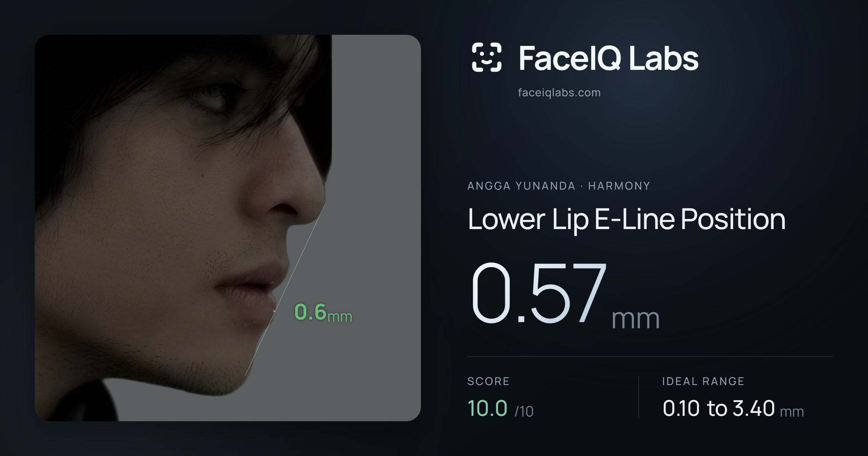868x456 pixels.
Task: Click the SCORE label
Action: (x=488, y=381)
